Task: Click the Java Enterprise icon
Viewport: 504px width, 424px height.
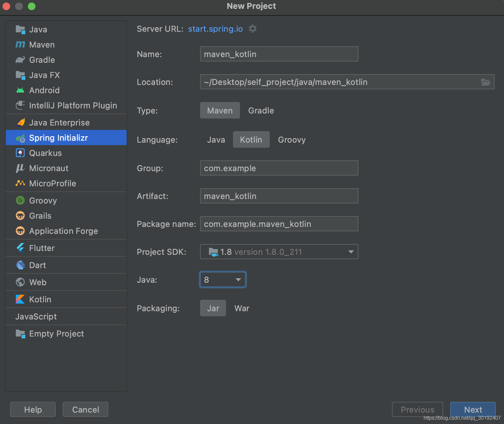Action: (20, 122)
